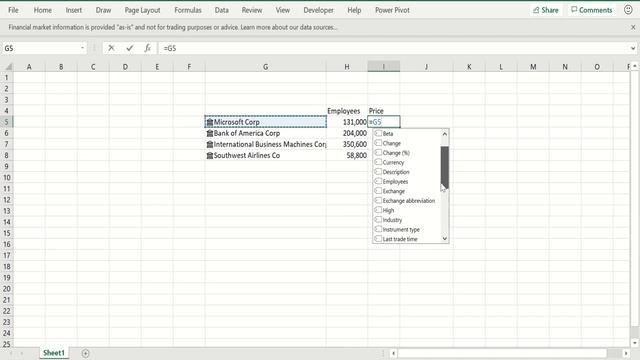Viewport: 640px width, 360px height.
Task: Select row 10 header
Action: 7,178
